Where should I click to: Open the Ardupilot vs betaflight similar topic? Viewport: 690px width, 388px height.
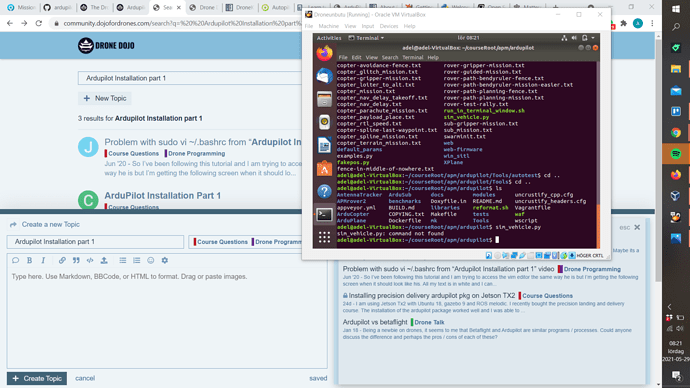click(x=375, y=322)
